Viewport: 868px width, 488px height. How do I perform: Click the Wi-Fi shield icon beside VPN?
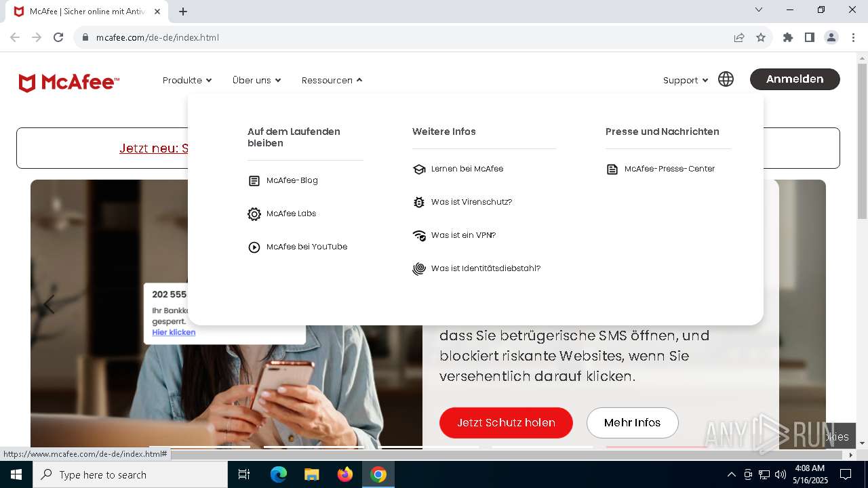click(419, 236)
